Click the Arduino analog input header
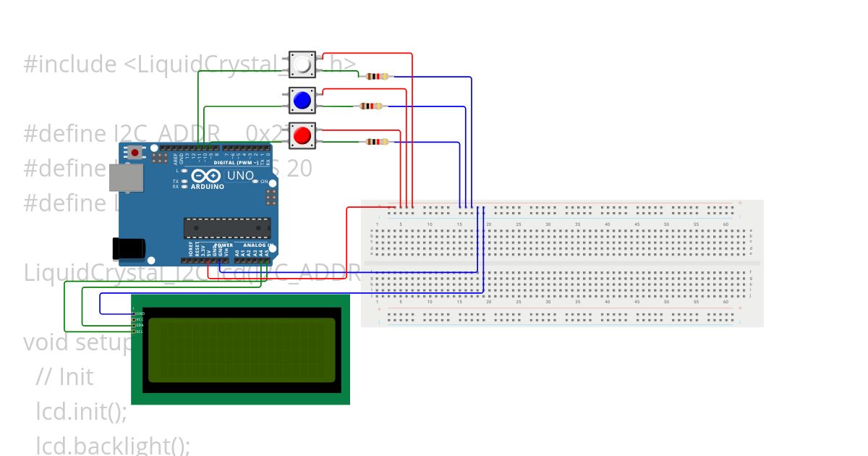868x456 pixels. 252,261
